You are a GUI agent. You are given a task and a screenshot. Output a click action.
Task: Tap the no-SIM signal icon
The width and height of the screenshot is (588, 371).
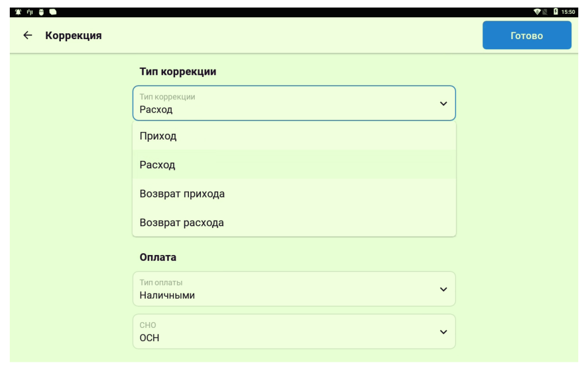pos(545,12)
